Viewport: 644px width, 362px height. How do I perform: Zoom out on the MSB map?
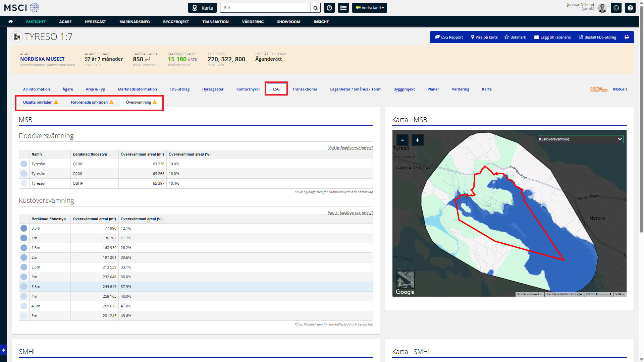tap(402, 140)
